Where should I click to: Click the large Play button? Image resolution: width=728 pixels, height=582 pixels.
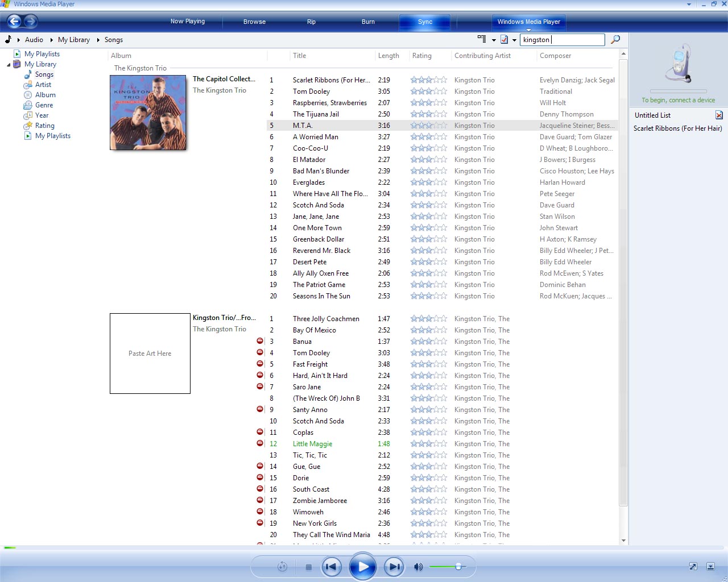[x=363, y=567]
